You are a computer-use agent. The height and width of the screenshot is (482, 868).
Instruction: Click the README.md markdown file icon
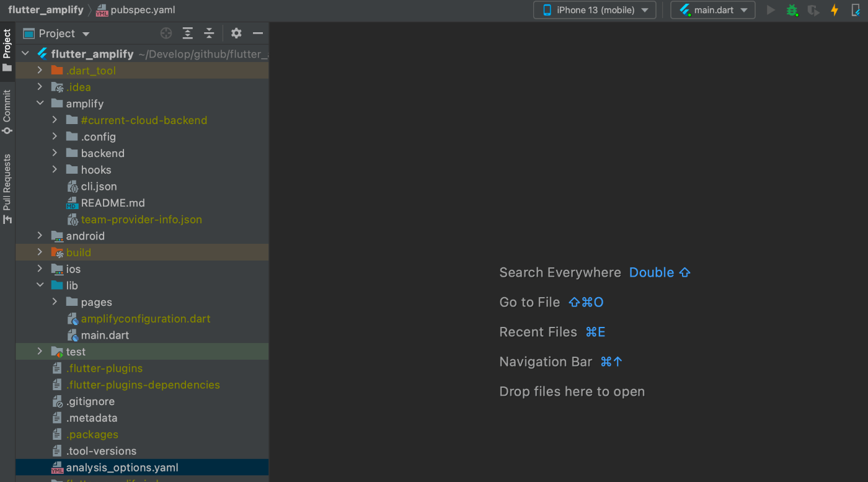[72, 203]
